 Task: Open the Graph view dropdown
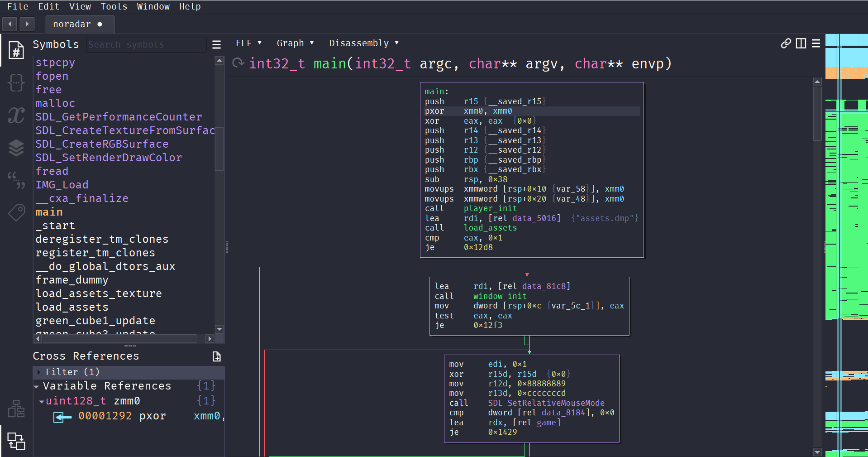click(295, 43)
